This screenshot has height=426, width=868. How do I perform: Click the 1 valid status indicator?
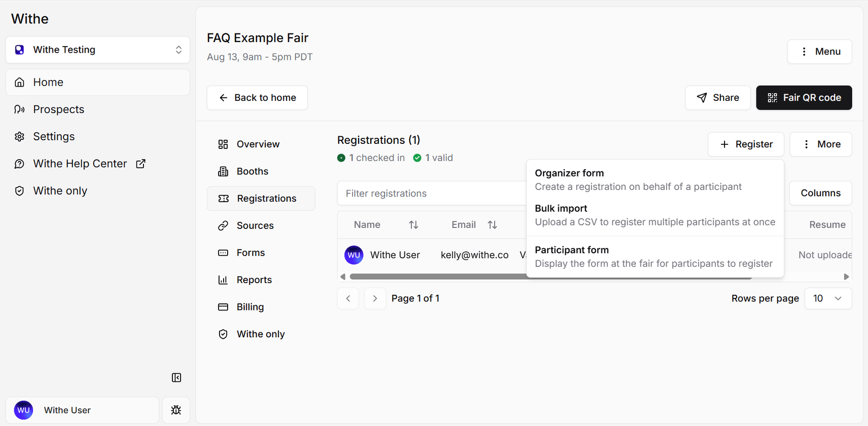click(433, 158)
